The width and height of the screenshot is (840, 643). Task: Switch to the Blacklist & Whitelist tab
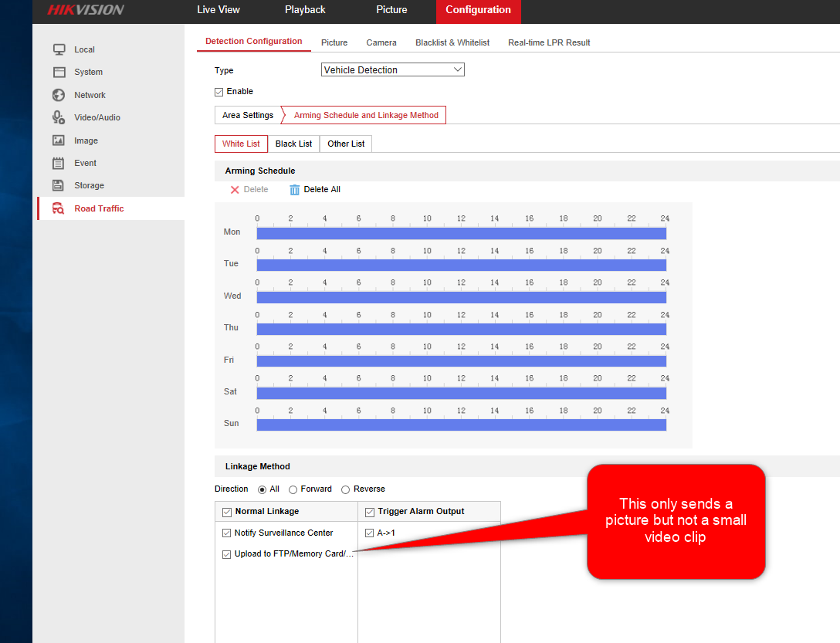point(452,42)
